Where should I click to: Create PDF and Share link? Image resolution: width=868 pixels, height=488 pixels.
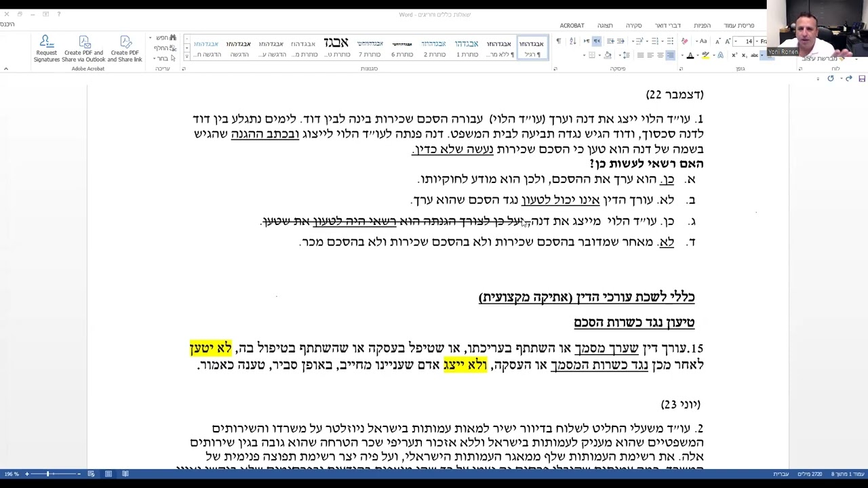click(x=125, y=49)
